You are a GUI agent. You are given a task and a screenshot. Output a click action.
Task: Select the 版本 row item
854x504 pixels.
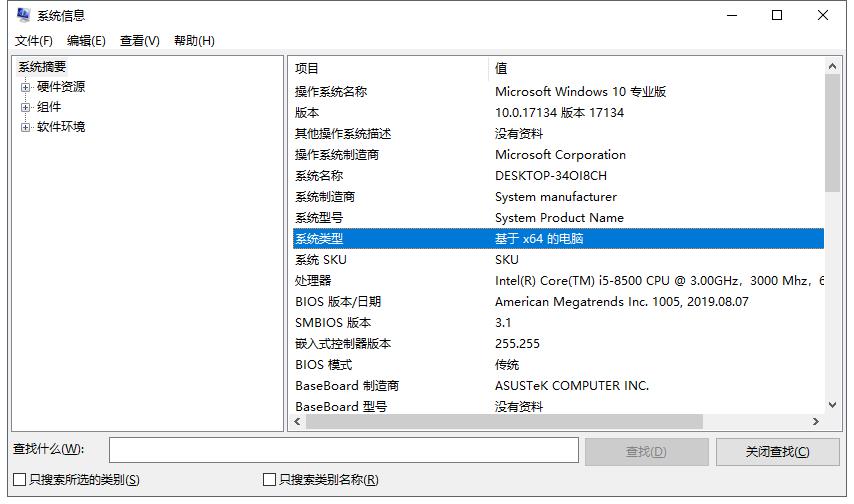pyautogui.click(x=558, y=113)
